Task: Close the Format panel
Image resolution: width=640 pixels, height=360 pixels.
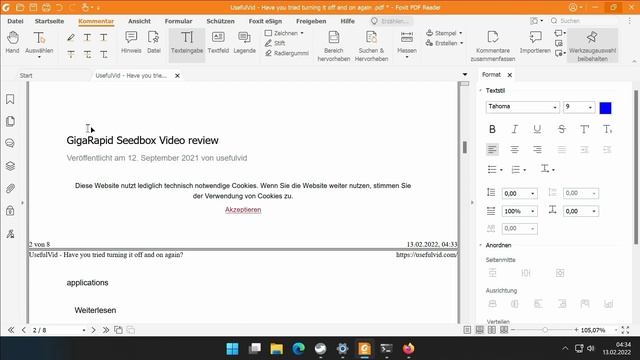Action: [x=509, y=75]
